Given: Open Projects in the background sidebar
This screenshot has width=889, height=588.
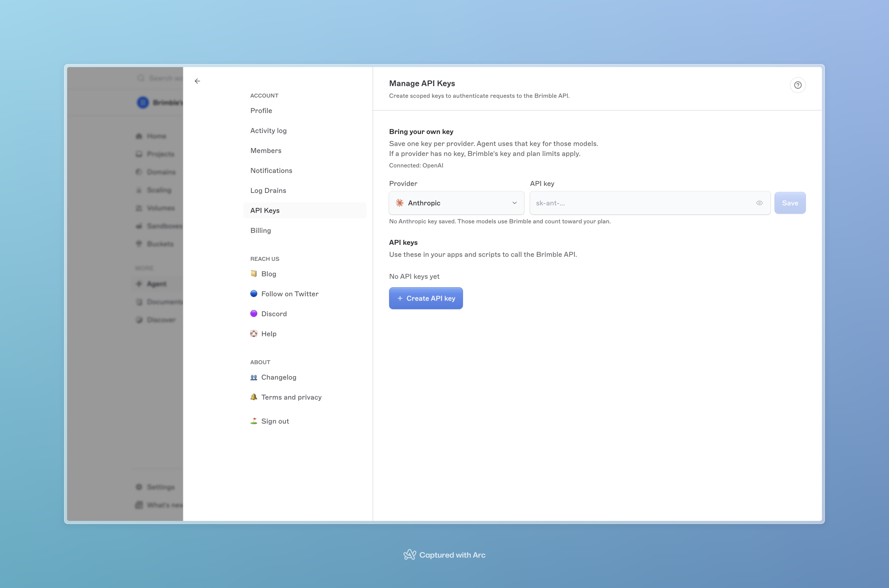Looking at the screenshot, I should [155, 154].
